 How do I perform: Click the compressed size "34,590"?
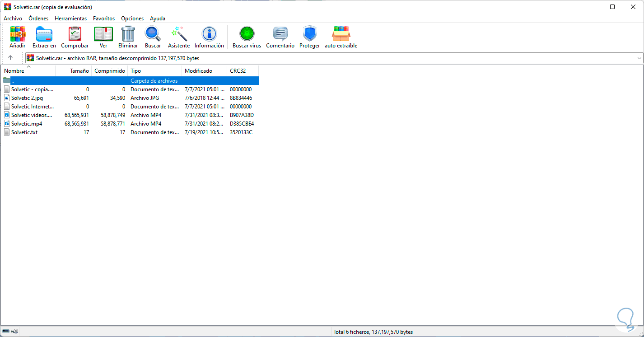117,98
